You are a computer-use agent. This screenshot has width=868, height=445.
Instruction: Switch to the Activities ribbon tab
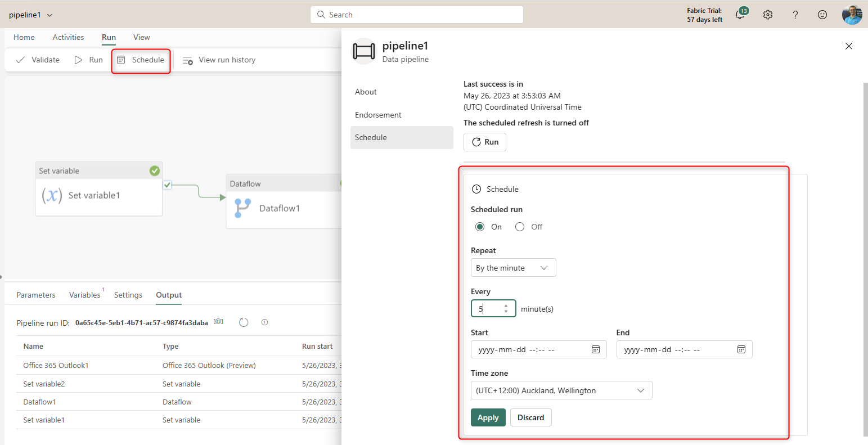click(68, 37)
